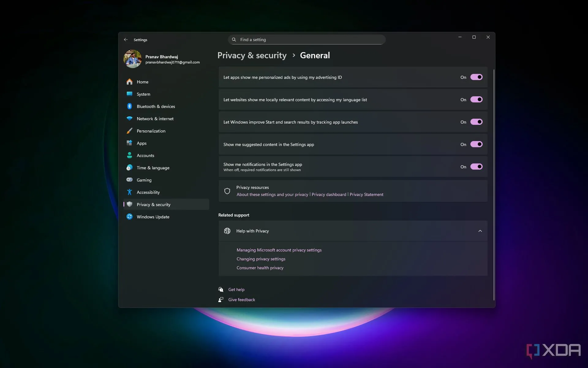Click the Privacy resources shield icon
This screenshot has width=588, height=368.
[x=227, y=191]
